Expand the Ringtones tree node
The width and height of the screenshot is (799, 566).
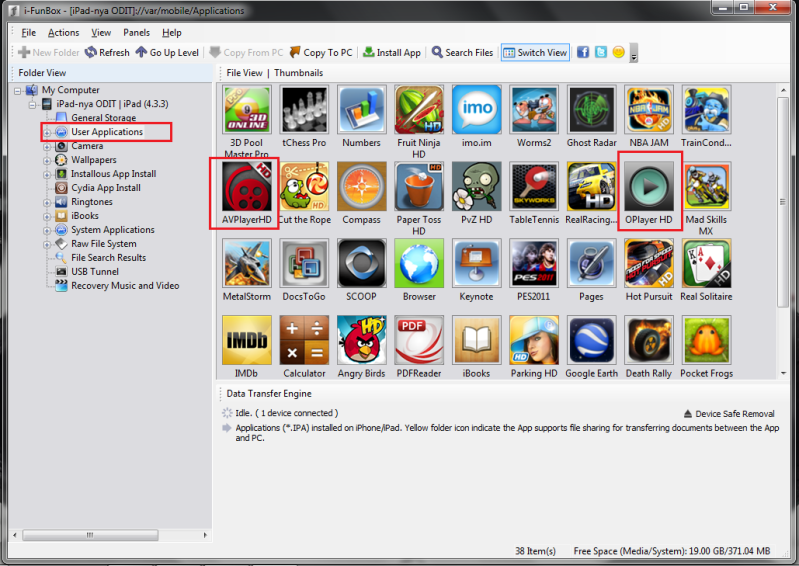(47, 202)
